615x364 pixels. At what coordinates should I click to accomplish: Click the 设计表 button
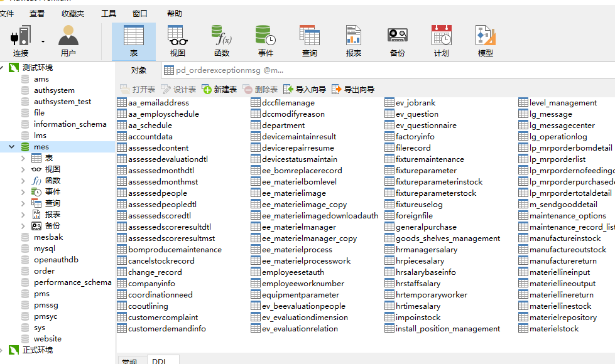(x=178, y=89)
